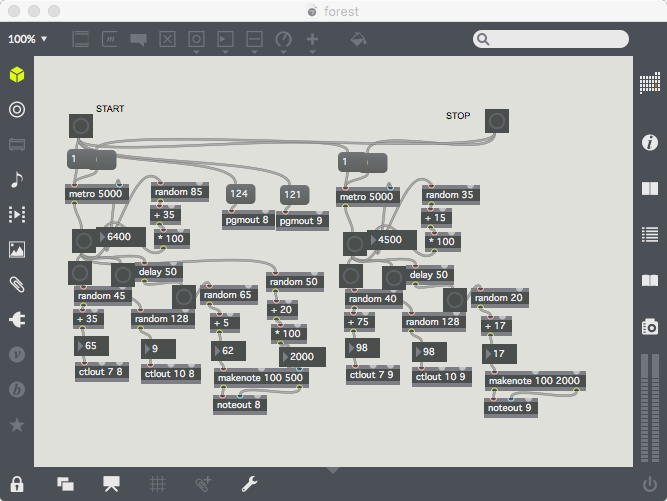
Task: Open the paint bucket format palette
Action: click(358, 40)
